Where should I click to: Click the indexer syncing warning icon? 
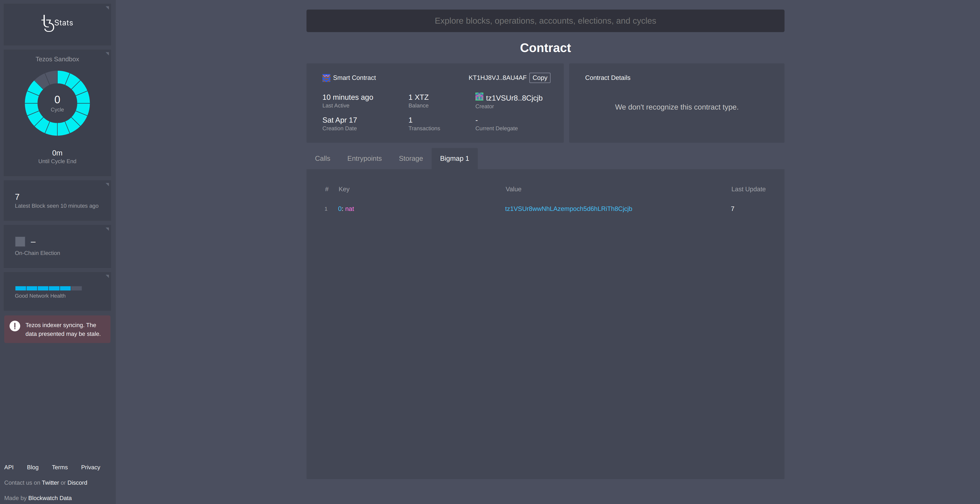pos(15,326)
